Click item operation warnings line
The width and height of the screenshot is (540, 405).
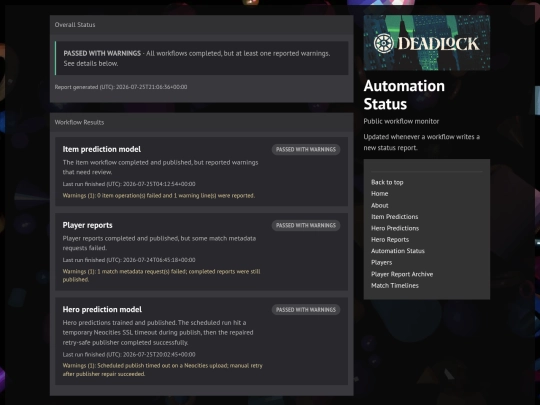tap(159, 196)
